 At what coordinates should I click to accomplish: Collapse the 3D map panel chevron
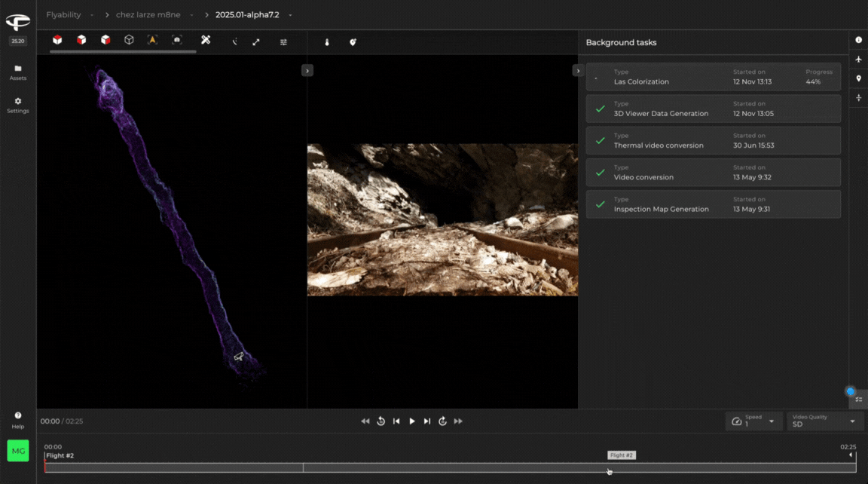point(307,70)
